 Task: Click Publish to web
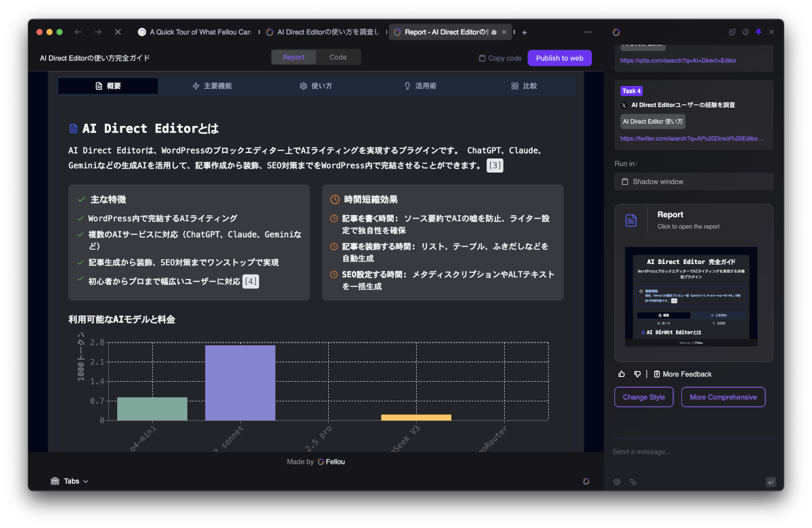[x=560, y=58]
